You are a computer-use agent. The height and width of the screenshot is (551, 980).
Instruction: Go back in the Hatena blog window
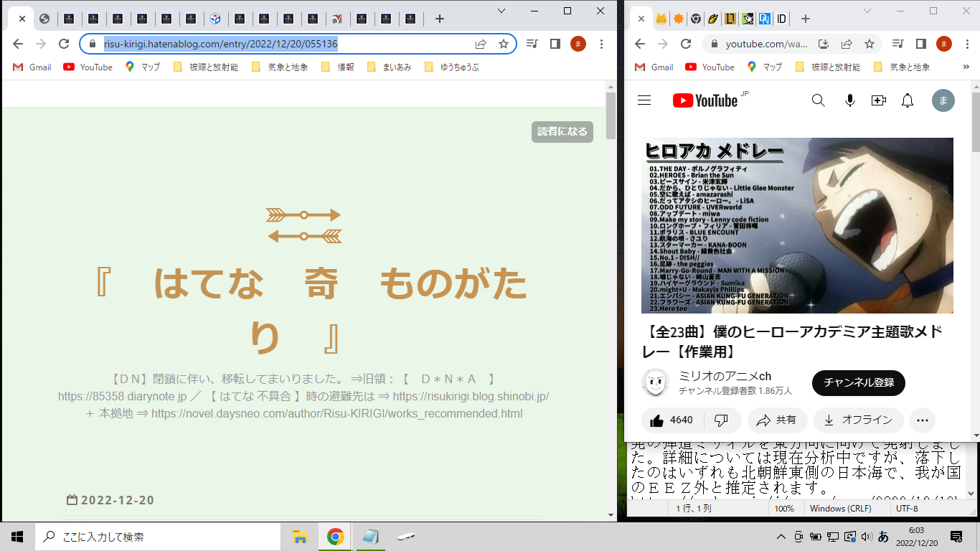pyautogui.click(x=18, y=44)
